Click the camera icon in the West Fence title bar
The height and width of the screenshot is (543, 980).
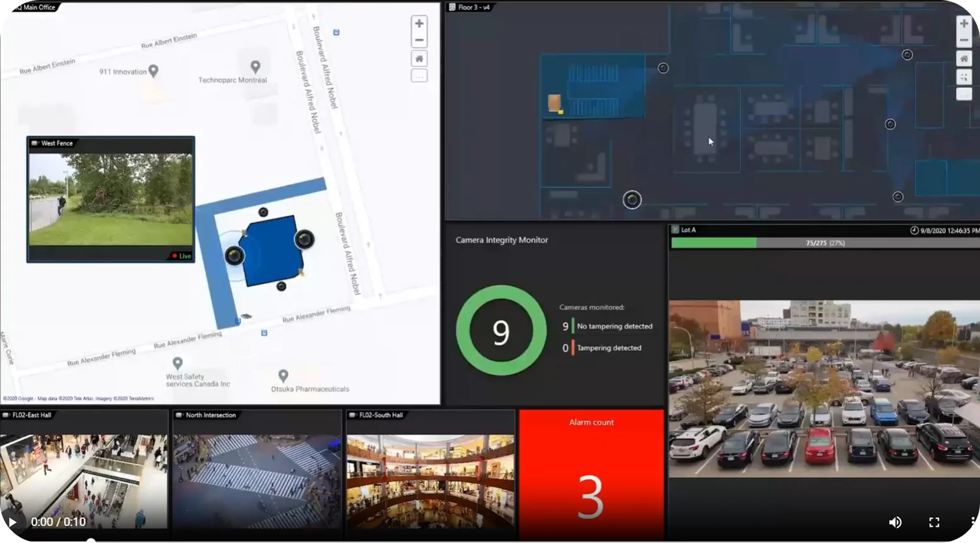35,143
